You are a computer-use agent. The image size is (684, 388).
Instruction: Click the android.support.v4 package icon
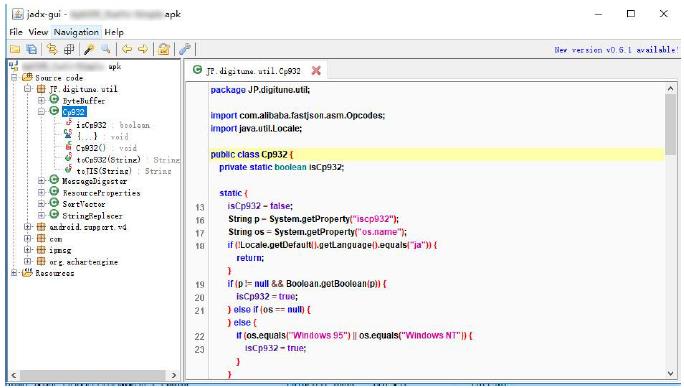pos(41,227)
